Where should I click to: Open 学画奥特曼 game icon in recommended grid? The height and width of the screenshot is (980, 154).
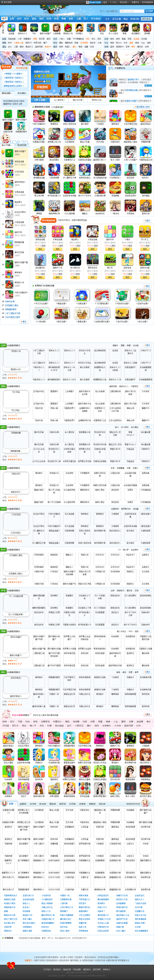point(146,134)
